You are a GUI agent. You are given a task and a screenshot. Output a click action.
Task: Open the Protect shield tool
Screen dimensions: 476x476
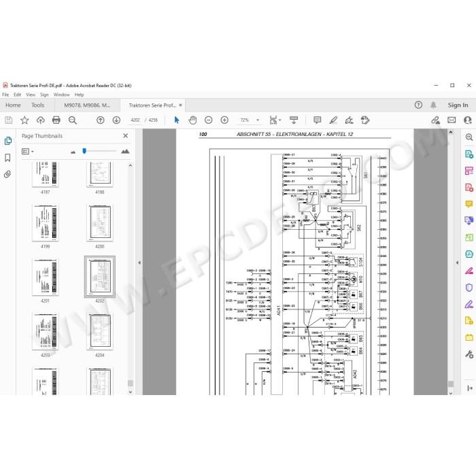[469, 288]
